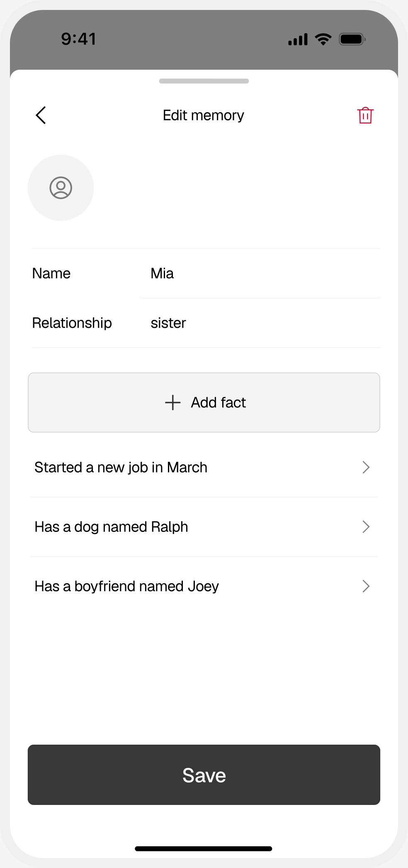Screen dimensions: 408x868
Task: Click the Add fact button
Action: click(204, 402)
